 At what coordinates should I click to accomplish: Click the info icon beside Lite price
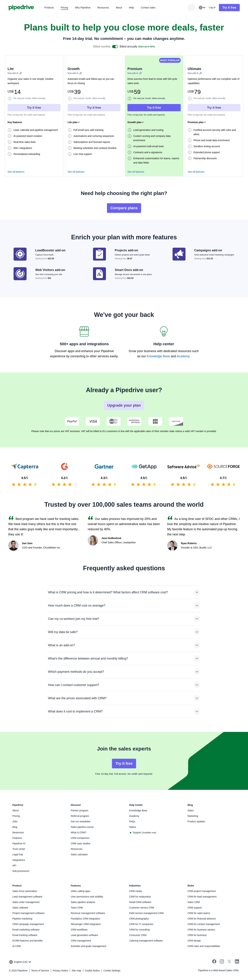click(x=9, y=99)
